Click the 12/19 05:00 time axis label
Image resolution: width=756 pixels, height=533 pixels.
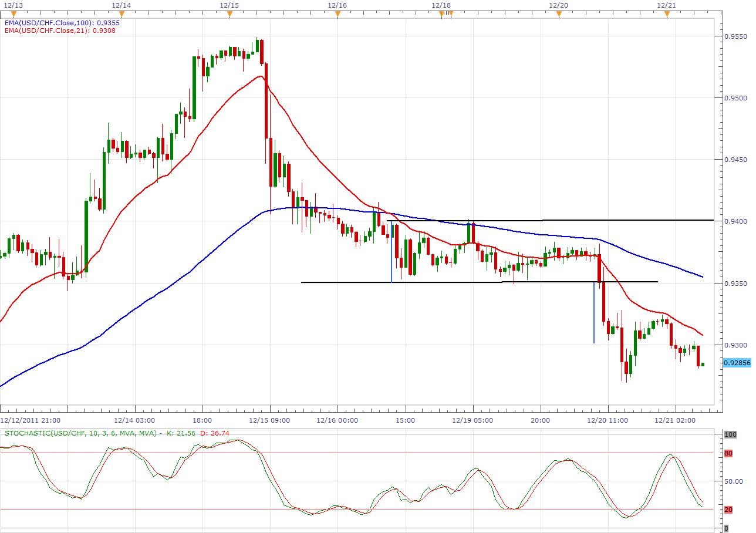[x=473, y=420]
